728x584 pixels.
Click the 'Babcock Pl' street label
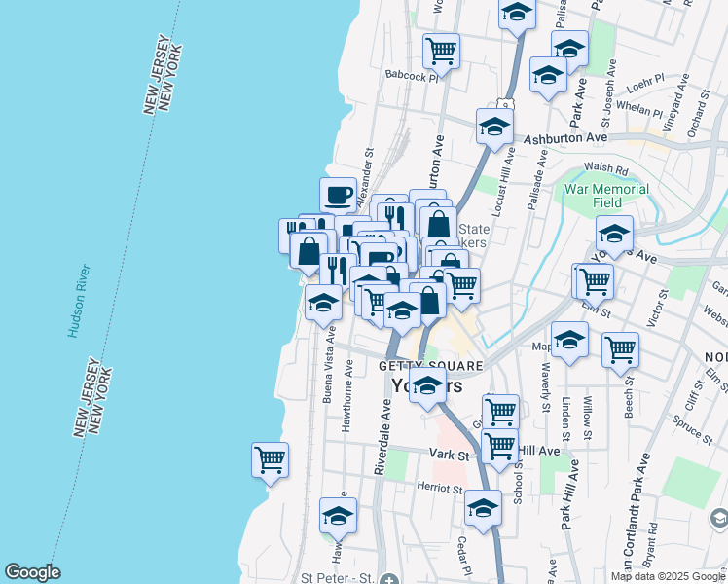412,76
